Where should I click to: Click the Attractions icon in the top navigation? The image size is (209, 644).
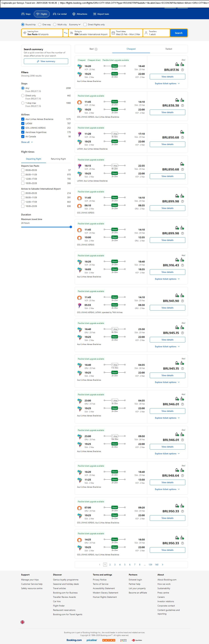coord(74,14)
